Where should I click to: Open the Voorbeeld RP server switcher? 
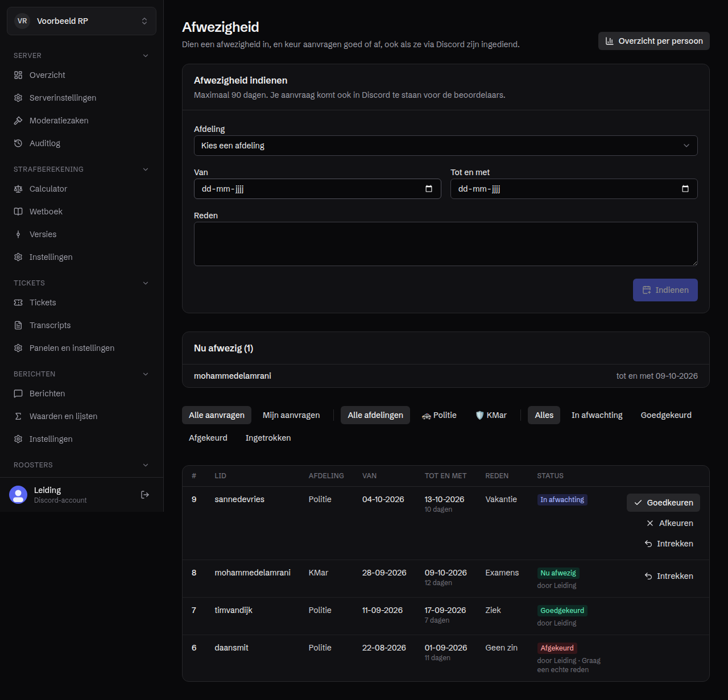click(81, 21)
